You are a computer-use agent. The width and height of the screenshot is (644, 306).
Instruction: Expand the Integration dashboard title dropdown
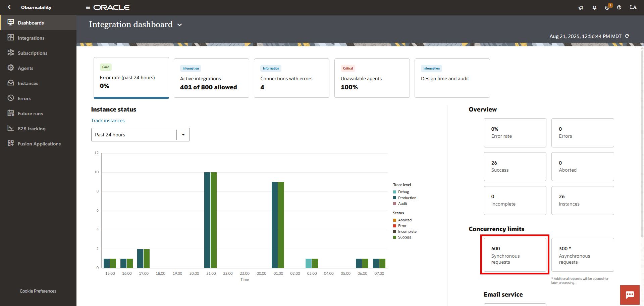[180, 25]
